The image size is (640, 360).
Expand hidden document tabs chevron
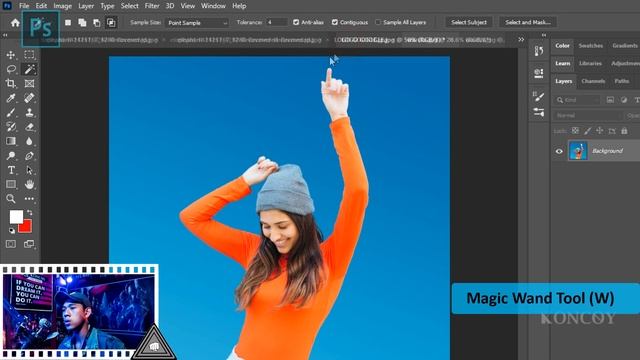[521, 40]
